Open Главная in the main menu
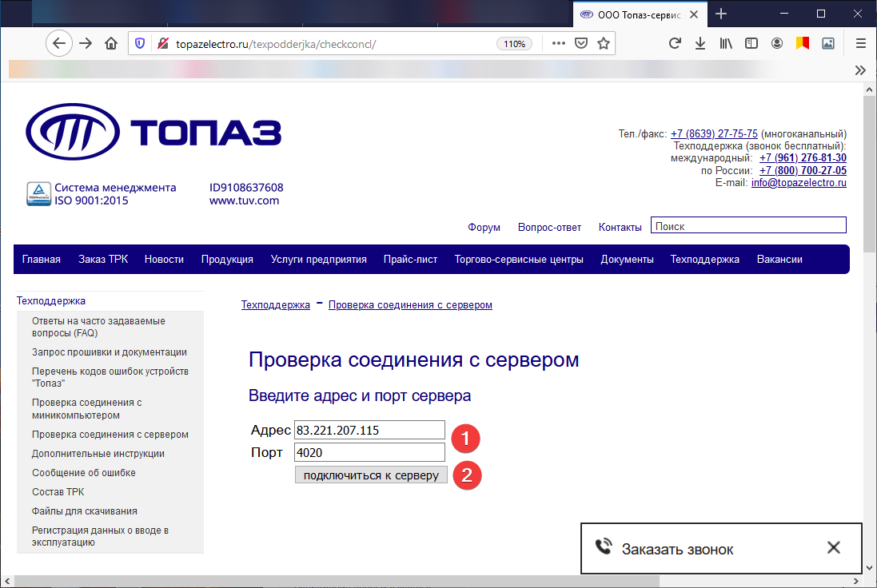Screen dimensions: 877x588 click(42, 260)
